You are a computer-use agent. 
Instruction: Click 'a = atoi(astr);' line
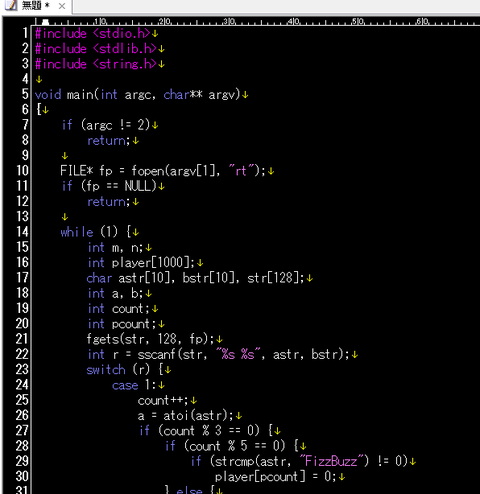(186, 416)
